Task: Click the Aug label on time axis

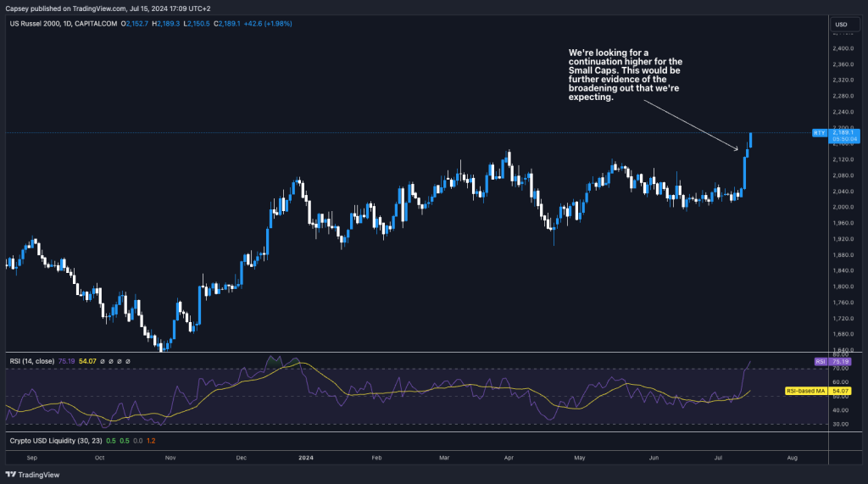Action: click(792, 457)
